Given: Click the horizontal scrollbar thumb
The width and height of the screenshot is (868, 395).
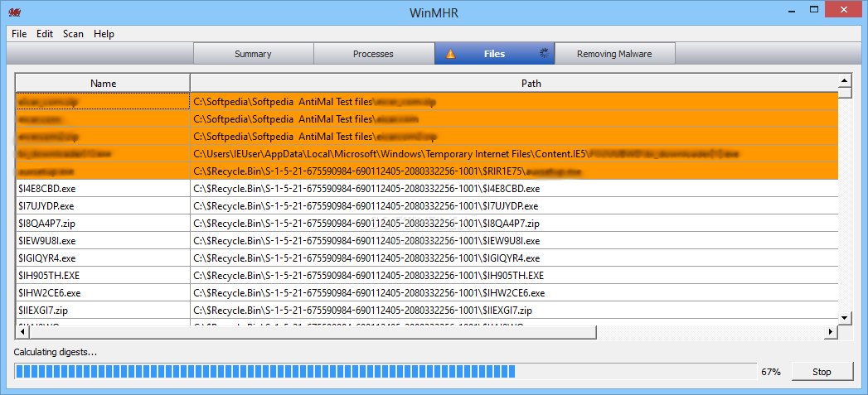Looking at the screenshot, I should click(x=312, y=332).
